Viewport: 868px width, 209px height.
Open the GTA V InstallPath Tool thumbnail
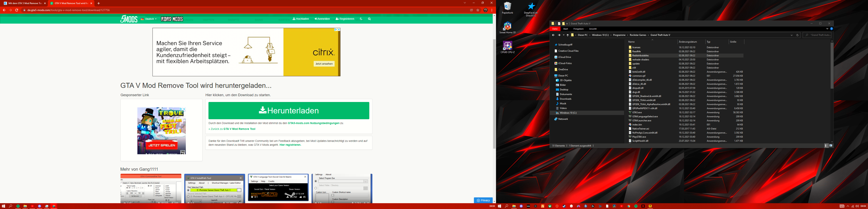pyautogui.click(x=215, y=188)
